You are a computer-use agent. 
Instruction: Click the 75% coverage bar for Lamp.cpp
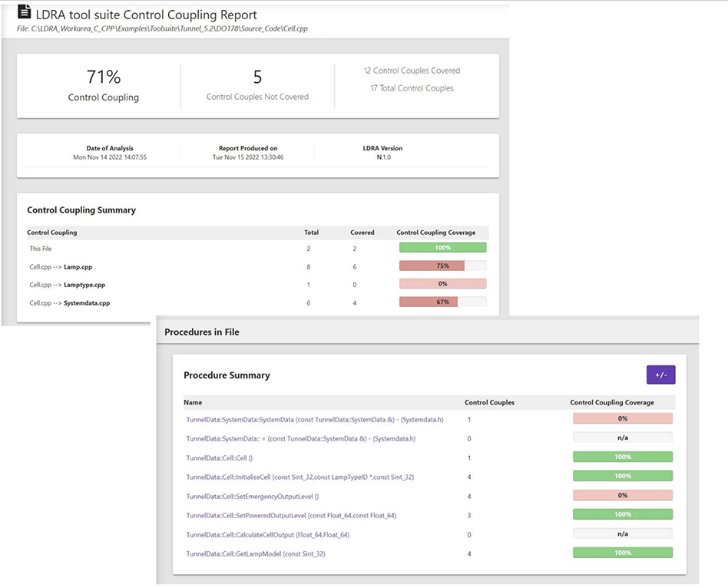(x=442, y=266)
